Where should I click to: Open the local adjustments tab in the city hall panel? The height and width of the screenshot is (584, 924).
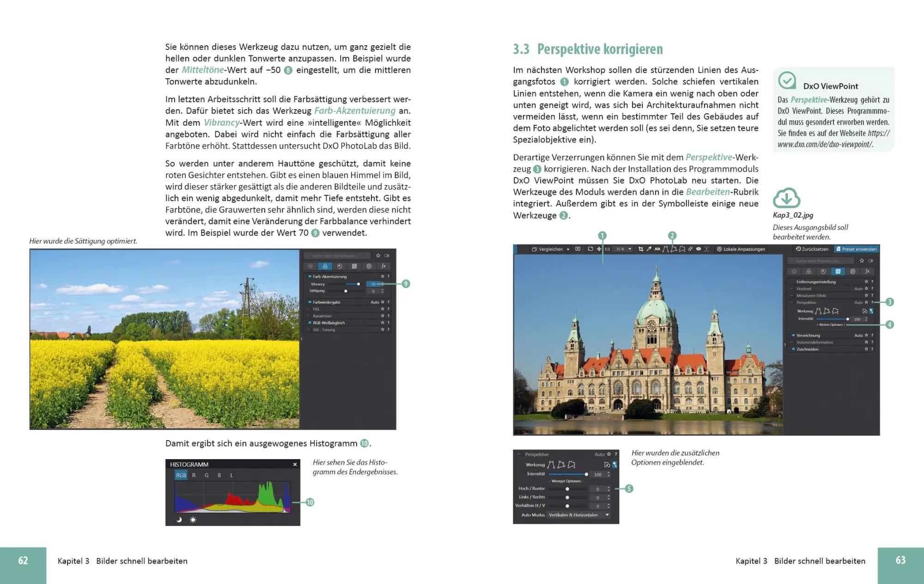852,271
